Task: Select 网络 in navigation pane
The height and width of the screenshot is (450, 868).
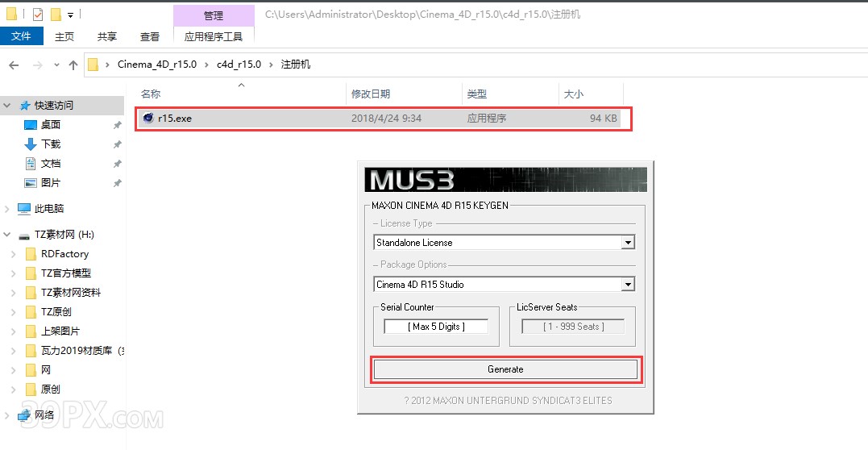Action: pyautogui.click(x=44, y=415)
